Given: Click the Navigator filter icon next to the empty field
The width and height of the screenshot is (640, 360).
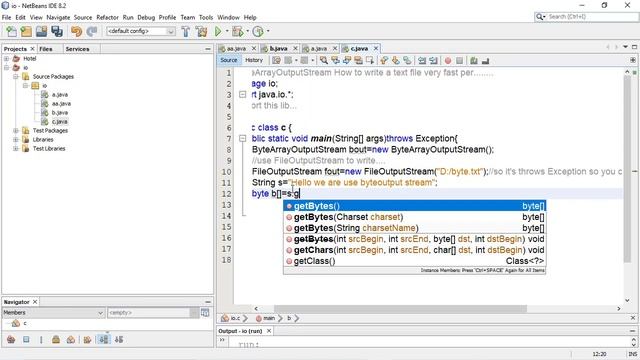Looking at the screenshot, I should [x=205, y=313].
